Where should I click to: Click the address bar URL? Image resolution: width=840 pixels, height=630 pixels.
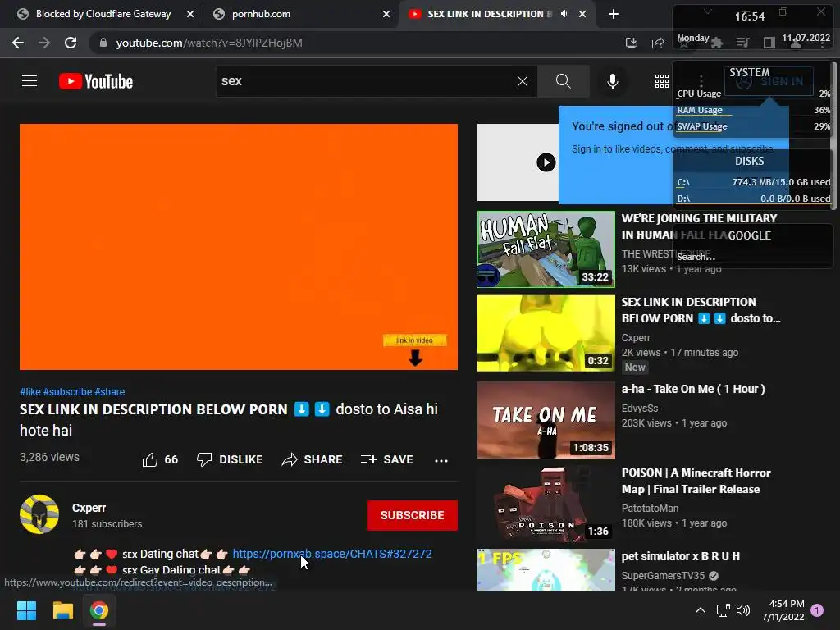coord(209,43)
